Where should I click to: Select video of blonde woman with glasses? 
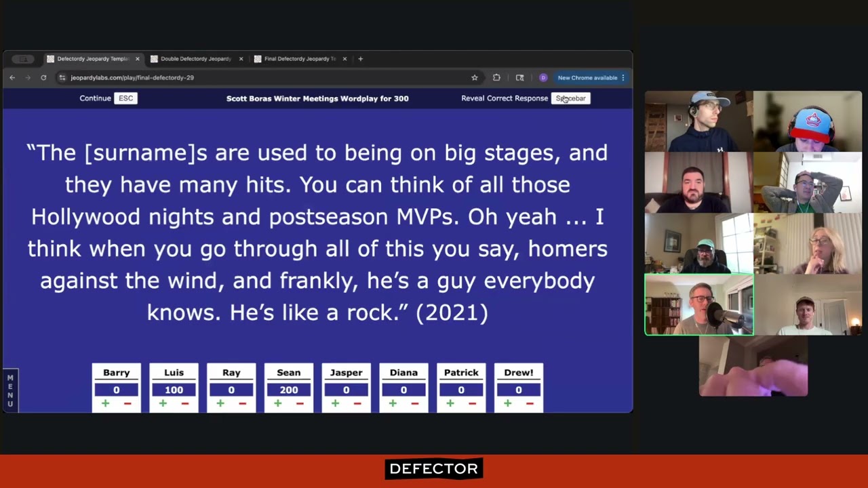pyautogui.click(x=808, y=244)
